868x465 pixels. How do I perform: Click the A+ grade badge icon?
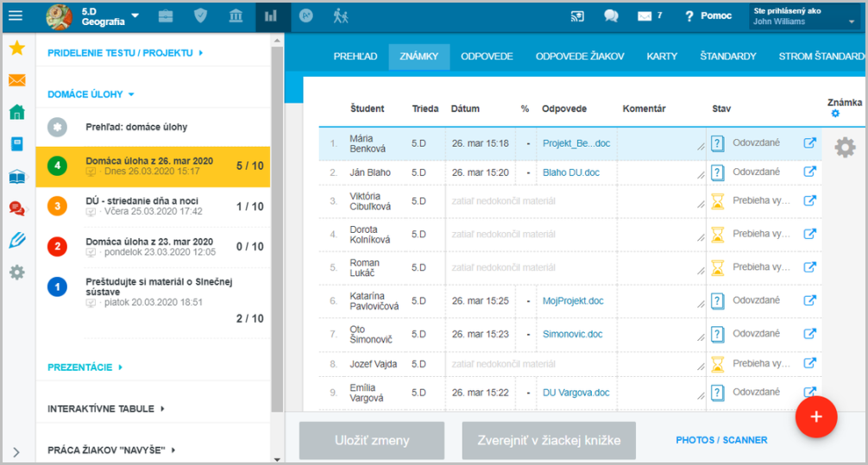pos(305,16)
